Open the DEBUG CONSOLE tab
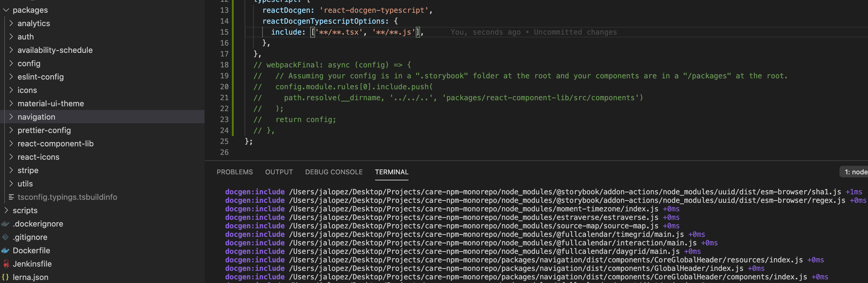Screen dimensions: 868x283 (334, 172)
